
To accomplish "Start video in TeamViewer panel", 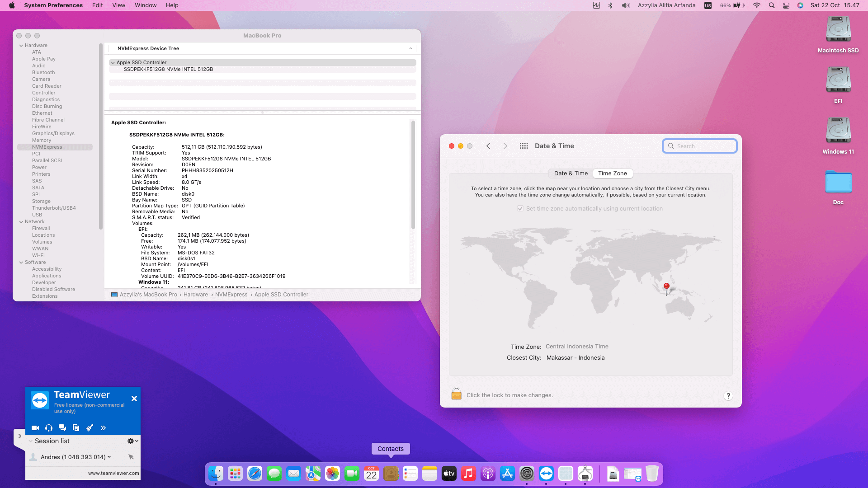I will tap(35, 428).
